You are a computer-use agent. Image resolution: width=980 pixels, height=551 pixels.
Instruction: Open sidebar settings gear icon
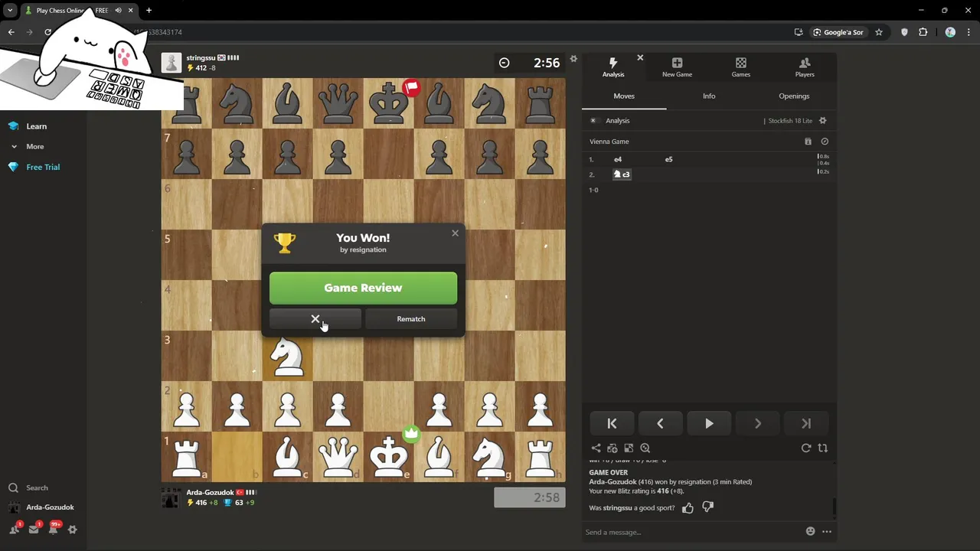tap(73, 530)
